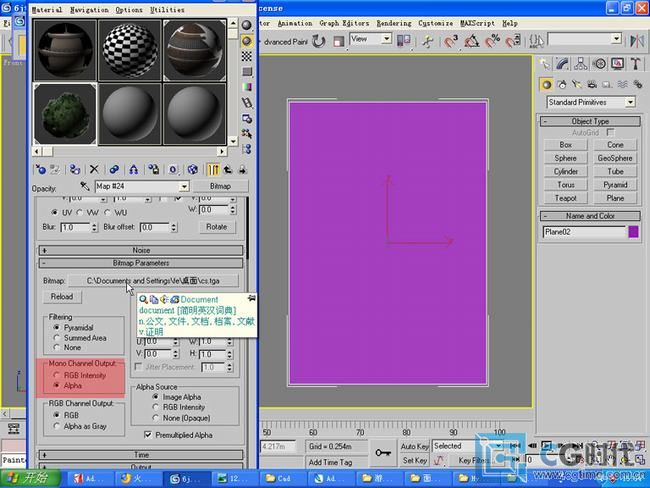Open the View reference coordinate dropdown
Screen dimensions: 650x488
point(387,39)
